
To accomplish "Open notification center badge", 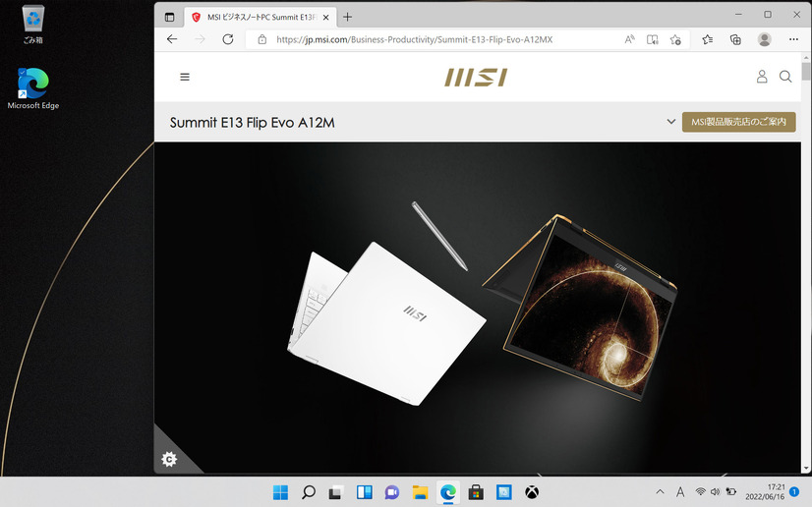I will [794, 492].
